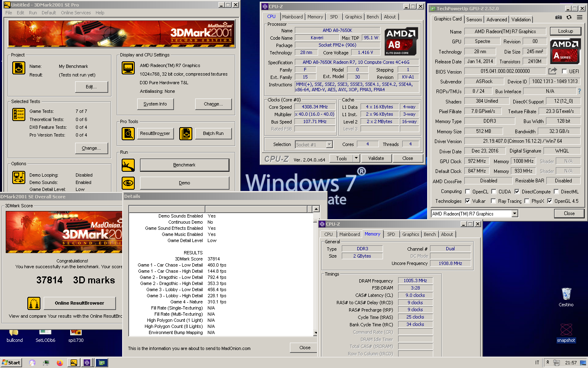
Task: Click the BIOS export share icon in GPU-Z
Action: tap(553, 71)
